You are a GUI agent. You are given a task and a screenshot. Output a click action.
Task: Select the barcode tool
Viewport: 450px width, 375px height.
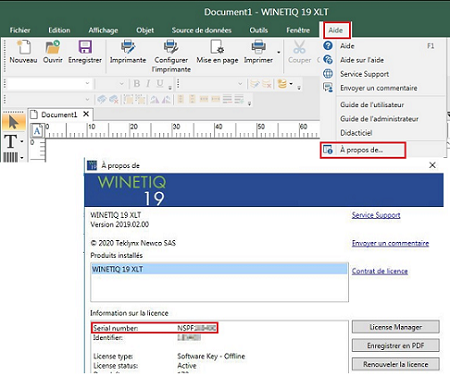click(x=11, y=157)
